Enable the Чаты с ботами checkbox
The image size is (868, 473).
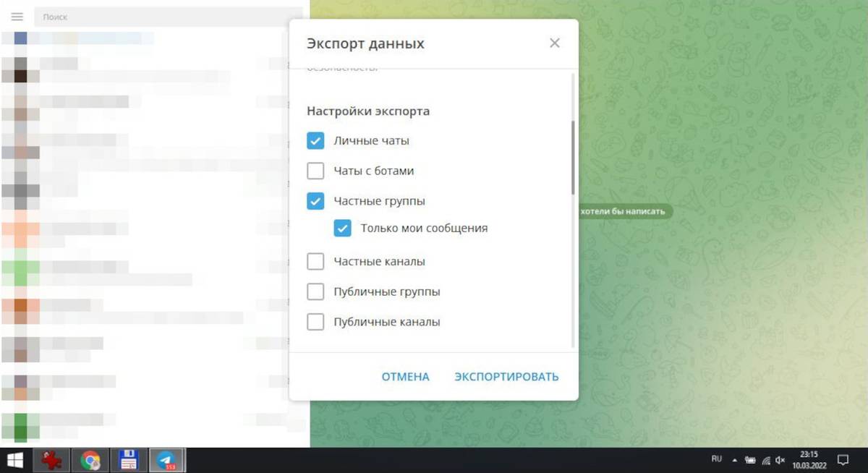315,171
